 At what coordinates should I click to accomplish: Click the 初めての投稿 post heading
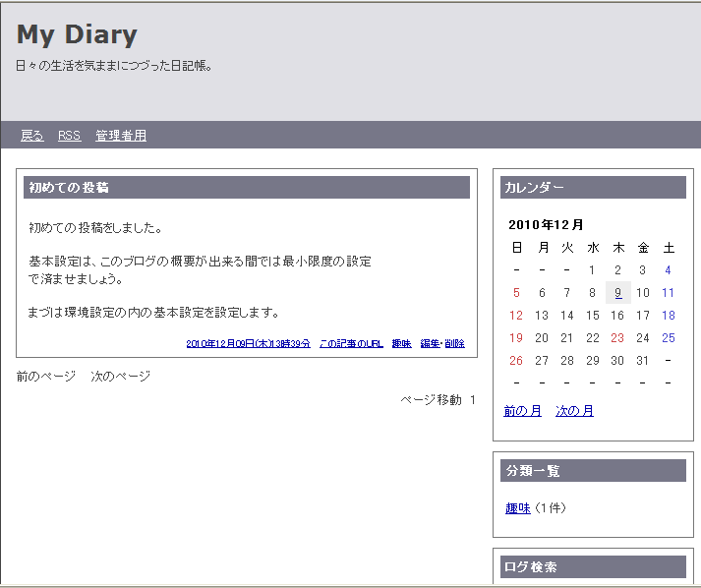pyautogui.click(x=69, y=188)
